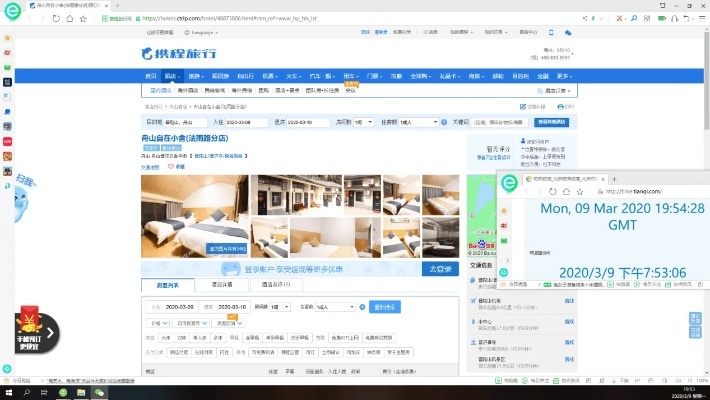The image size is (710, 400).
Task: Open the search magnifier icon in browser toolbar
Action: (x=634, y=19)
